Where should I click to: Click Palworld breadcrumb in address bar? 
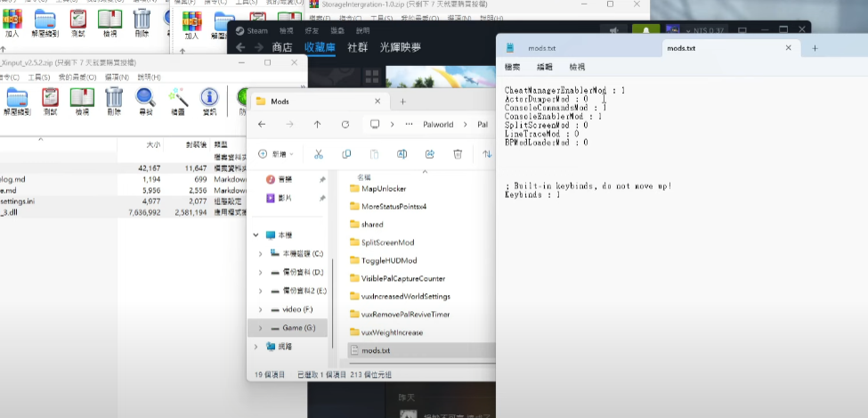(438, 124)
